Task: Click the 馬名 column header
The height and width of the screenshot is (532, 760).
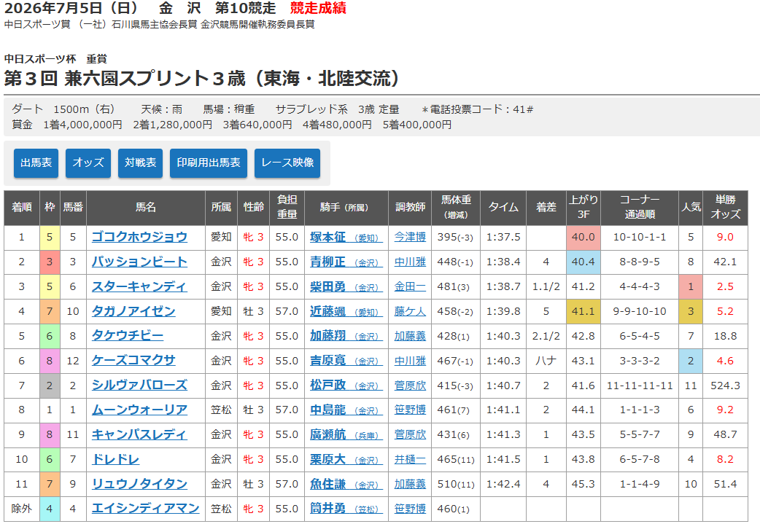Action: [146, 208]
